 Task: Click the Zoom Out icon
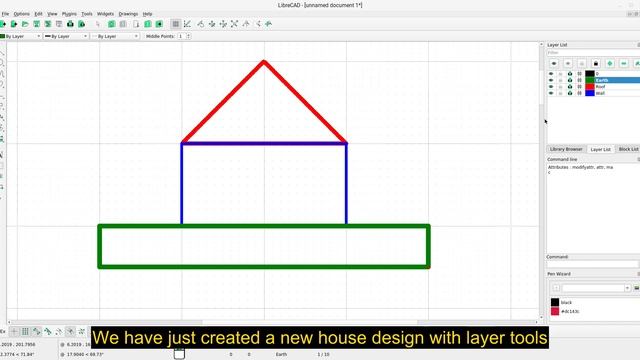coord(223,24)
